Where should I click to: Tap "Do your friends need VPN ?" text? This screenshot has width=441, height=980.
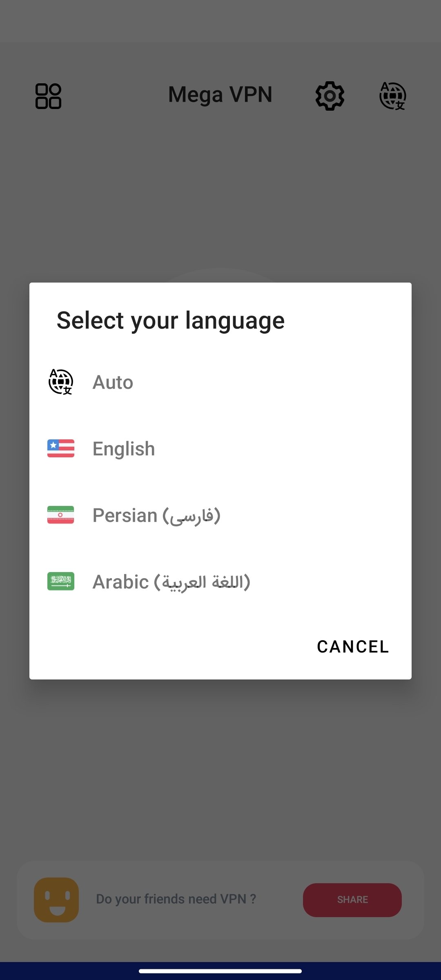point(176,899)
